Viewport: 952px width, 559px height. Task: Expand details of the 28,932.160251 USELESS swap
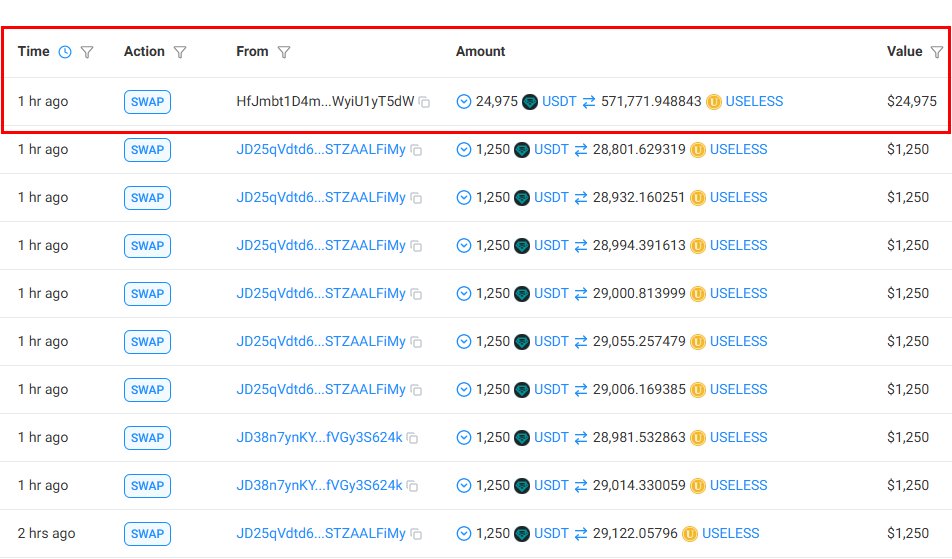point(463,197)
